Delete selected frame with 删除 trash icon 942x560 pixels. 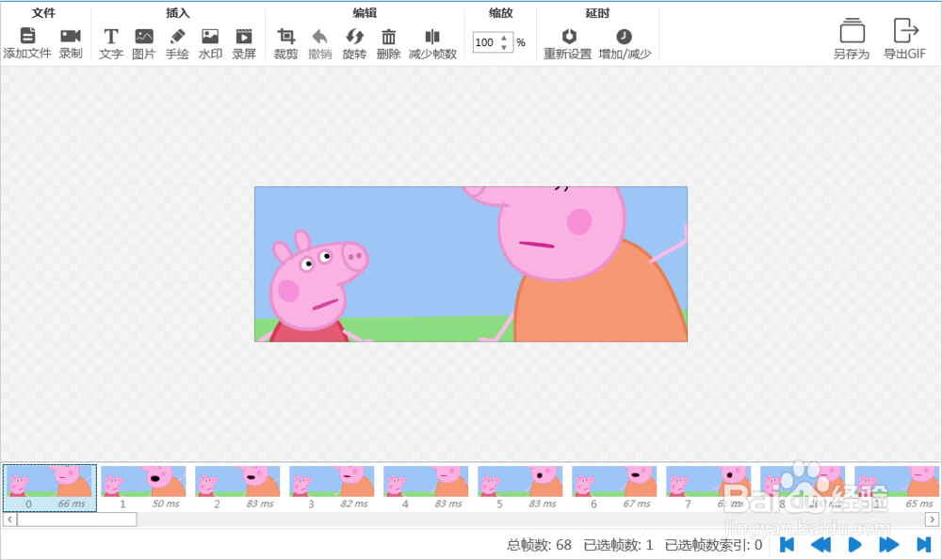click(389, 37)
